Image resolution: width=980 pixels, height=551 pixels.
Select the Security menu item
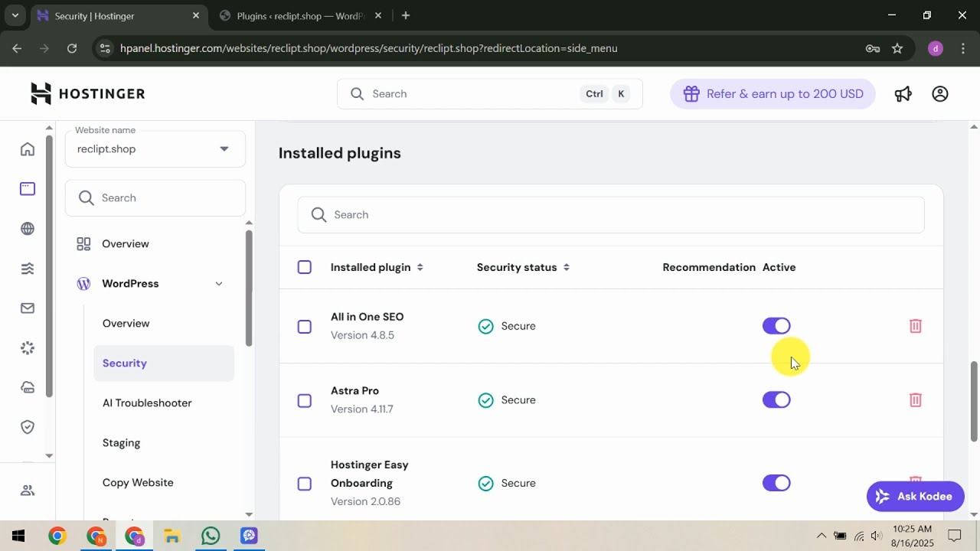click(164, 364)
